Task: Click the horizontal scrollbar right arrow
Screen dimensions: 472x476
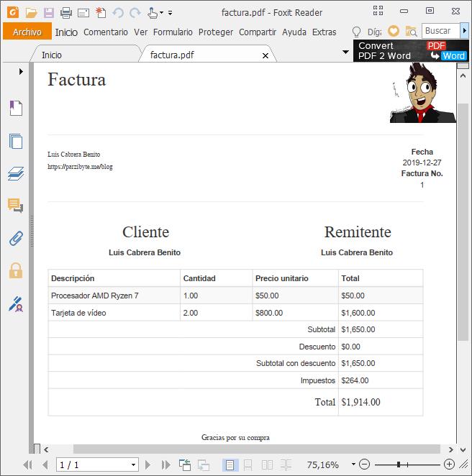Action: [x=450, y=449]
